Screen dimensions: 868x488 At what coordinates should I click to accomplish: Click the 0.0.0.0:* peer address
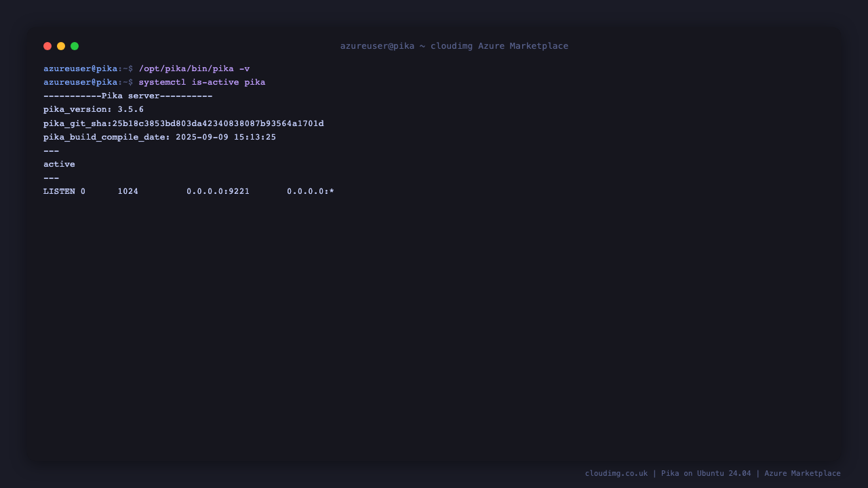(311, 191)
